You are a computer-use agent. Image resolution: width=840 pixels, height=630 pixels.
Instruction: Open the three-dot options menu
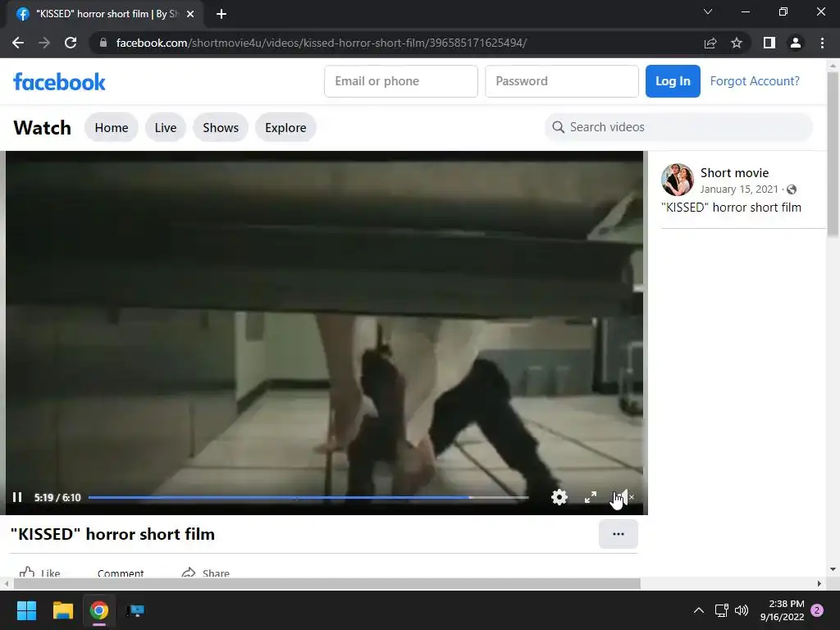(x=619, y=534)
